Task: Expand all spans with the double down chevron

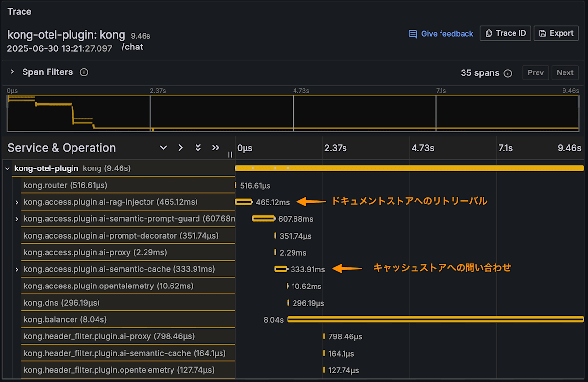Action: pos(198,148)
